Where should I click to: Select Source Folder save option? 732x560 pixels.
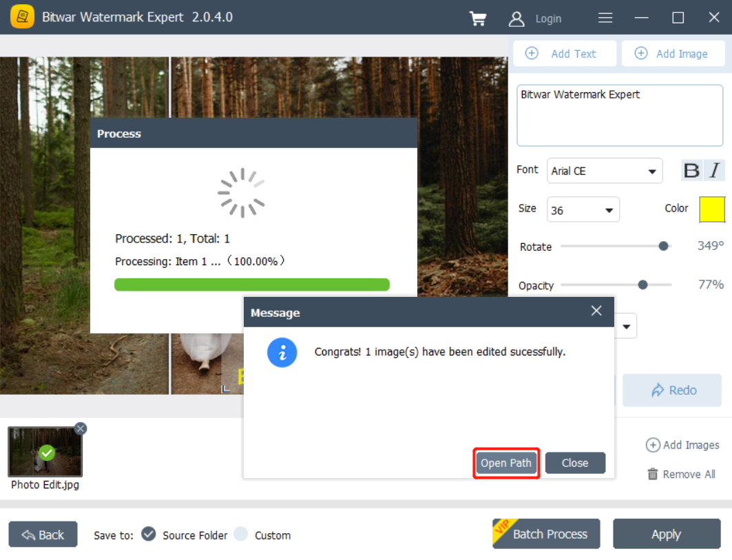click(x=149, y=534)
